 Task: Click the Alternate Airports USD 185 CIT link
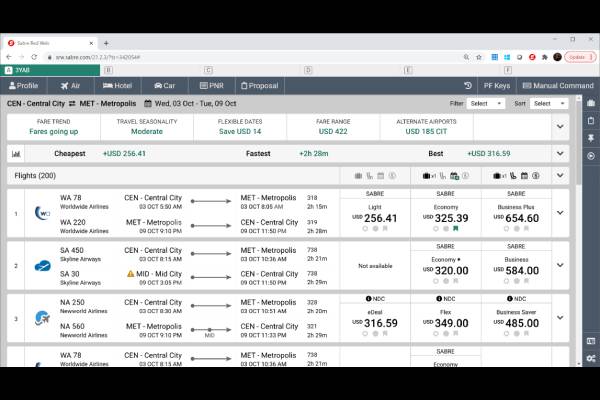tap(426, 132)
